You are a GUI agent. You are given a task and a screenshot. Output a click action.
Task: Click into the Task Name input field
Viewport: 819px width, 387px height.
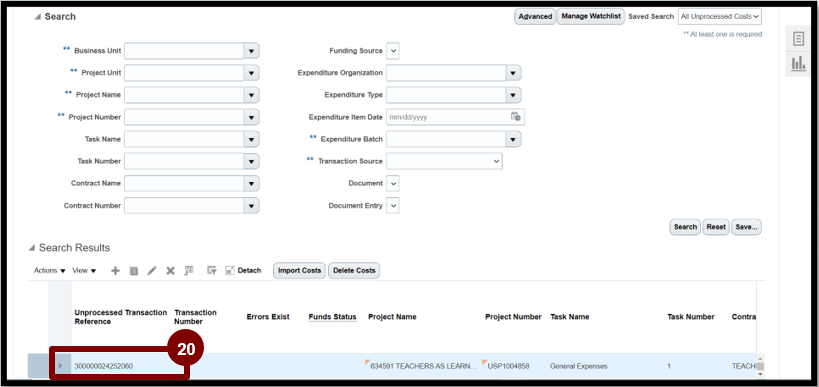click(184, 139)
